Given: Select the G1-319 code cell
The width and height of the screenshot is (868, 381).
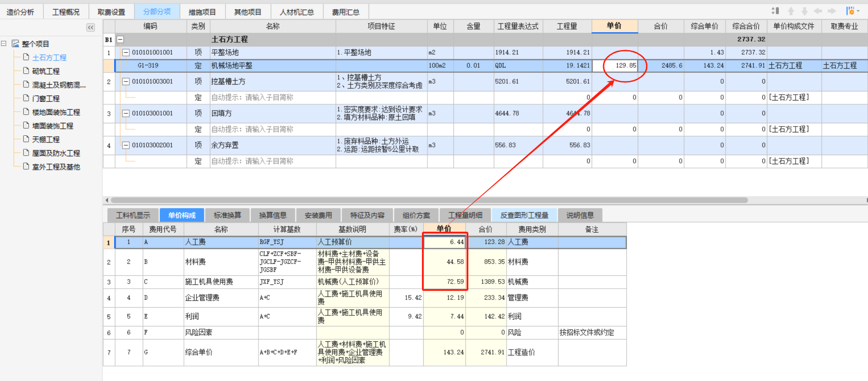Looking at the screenshot, I should point(151,66).
